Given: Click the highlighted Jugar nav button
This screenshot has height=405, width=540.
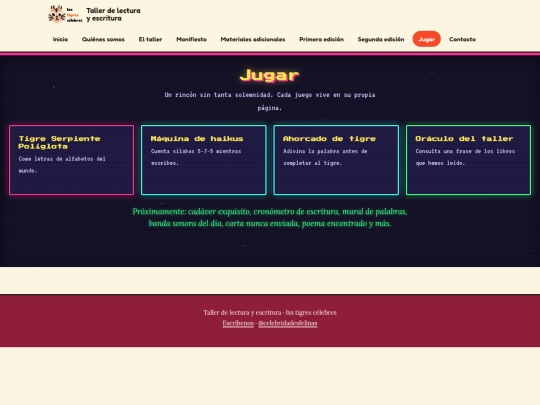Looking at the screenshot, I should [426, 39].
